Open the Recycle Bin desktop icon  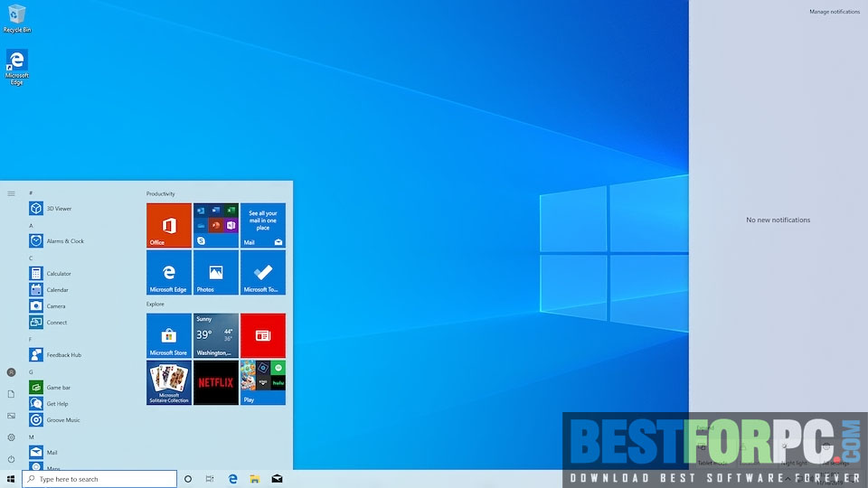pyautogui.click(x=16, y=18)
